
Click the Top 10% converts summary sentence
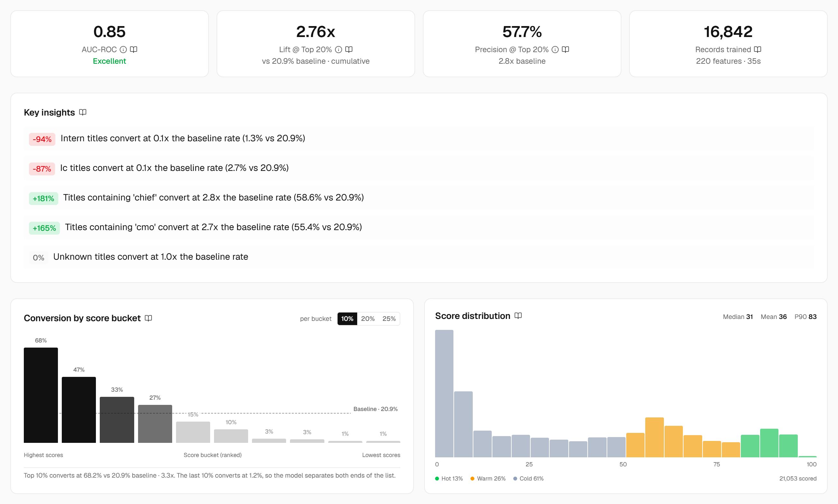(210, 475)
